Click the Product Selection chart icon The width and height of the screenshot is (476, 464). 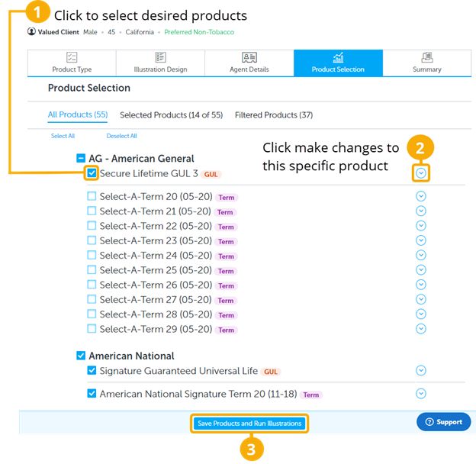click(x=338, y=57)
